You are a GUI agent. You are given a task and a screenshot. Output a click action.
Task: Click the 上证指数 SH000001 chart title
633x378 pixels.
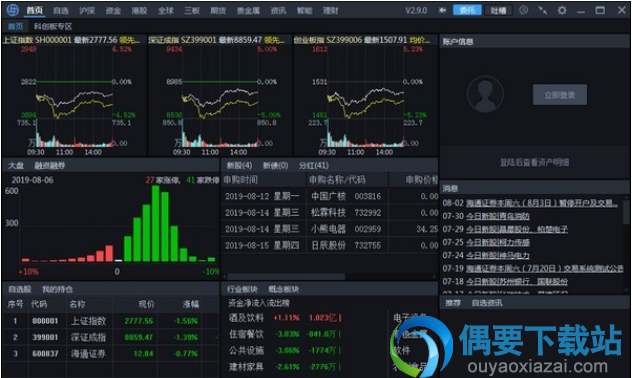coord(71,40)
